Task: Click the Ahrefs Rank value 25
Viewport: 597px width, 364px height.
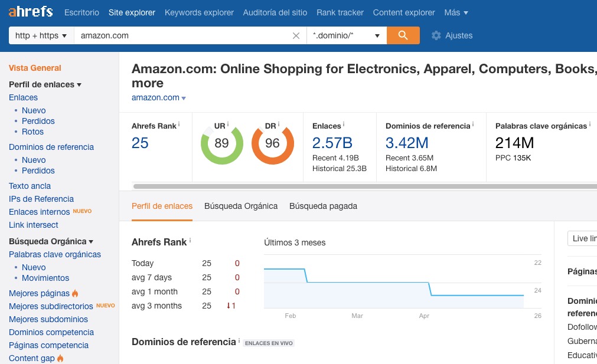Action: pos(140,143)
